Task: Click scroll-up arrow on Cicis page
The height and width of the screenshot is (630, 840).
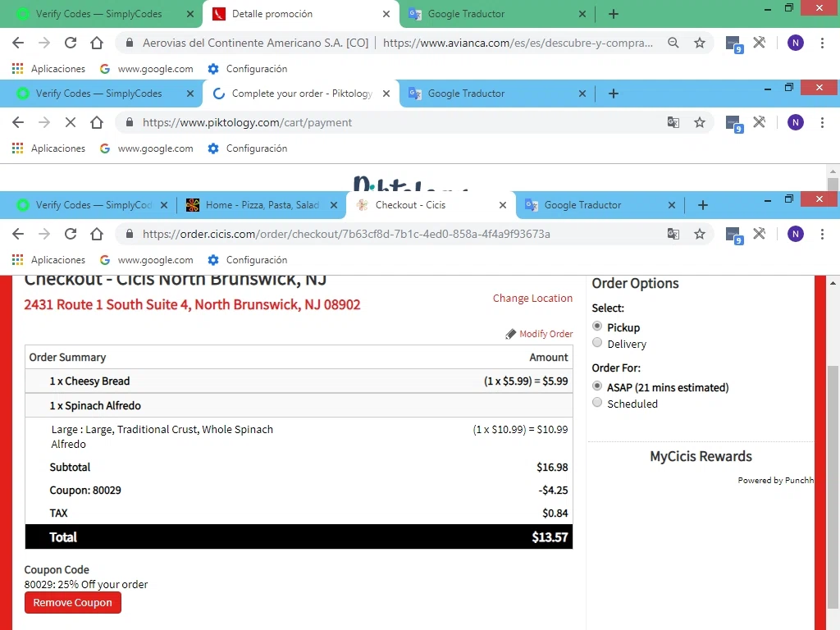Action: (833, 283)
